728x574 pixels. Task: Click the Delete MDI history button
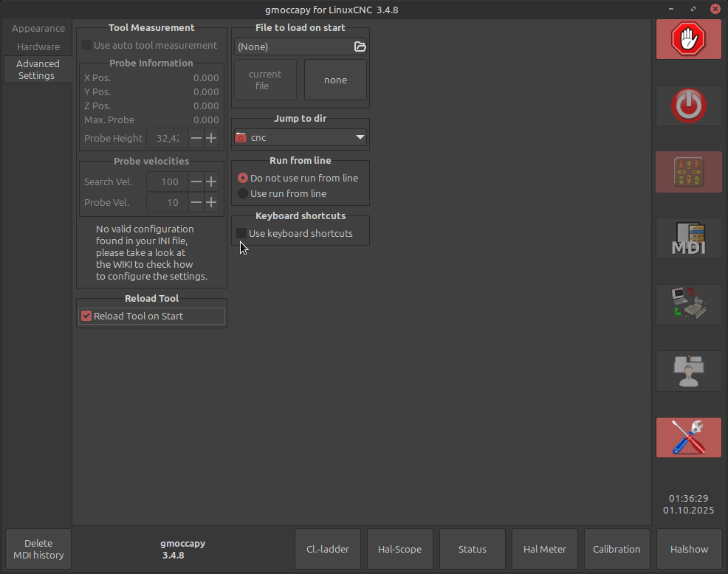pos(38,549)
